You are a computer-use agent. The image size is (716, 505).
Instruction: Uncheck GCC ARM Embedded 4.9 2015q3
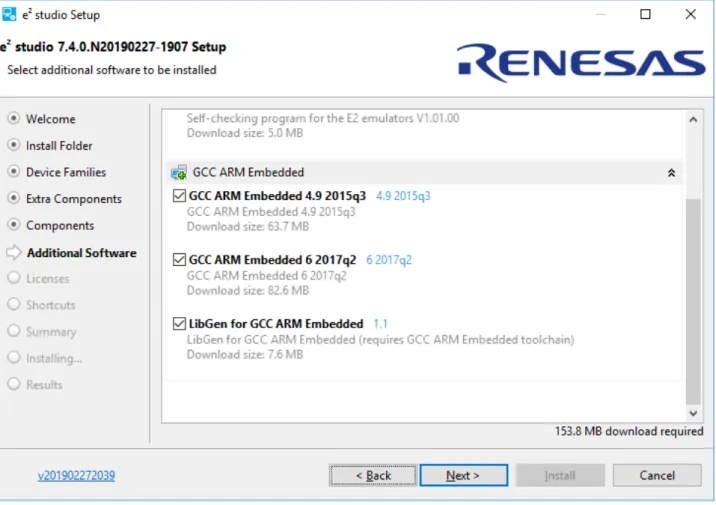(x=179, y=196)
